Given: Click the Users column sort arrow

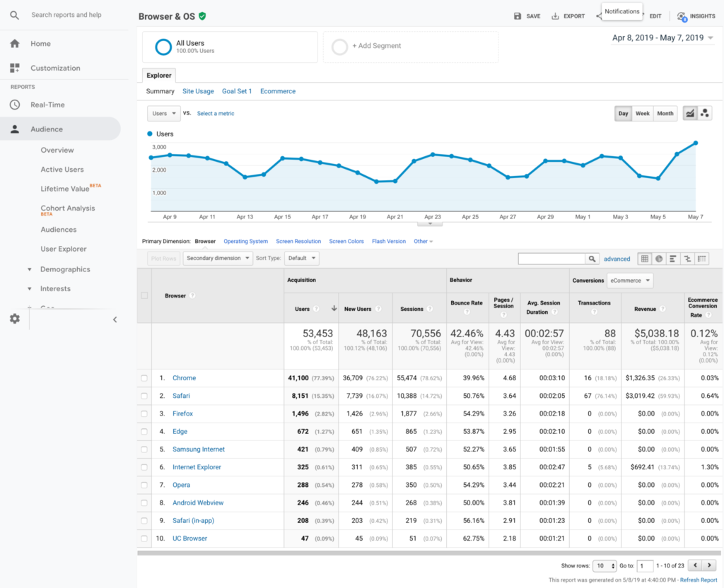Looking at the screenshot, I should pos(334,308).
